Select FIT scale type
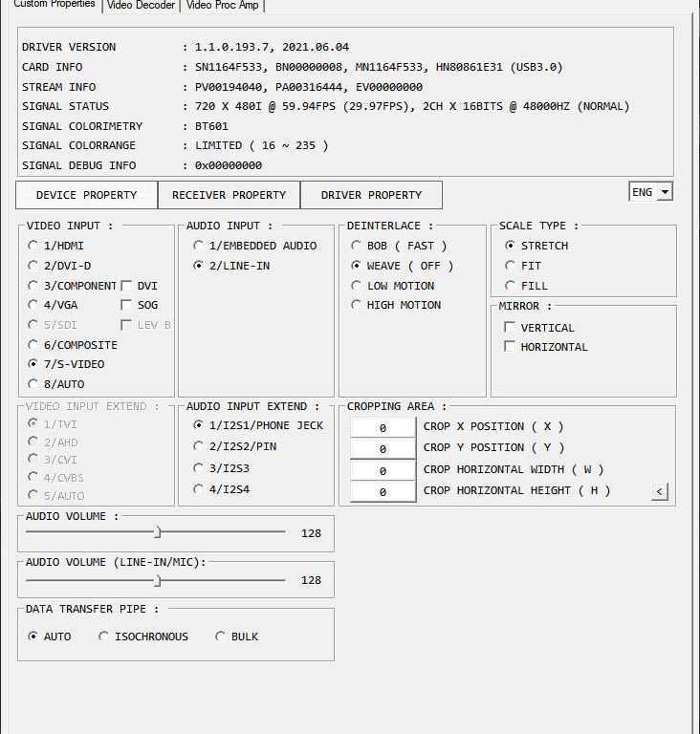 tap(511, 266)
